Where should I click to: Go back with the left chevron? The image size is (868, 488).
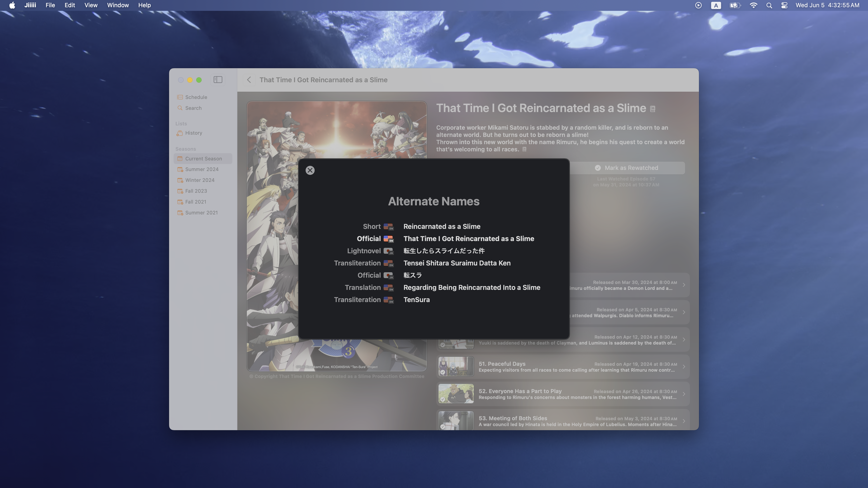[249, 80]
